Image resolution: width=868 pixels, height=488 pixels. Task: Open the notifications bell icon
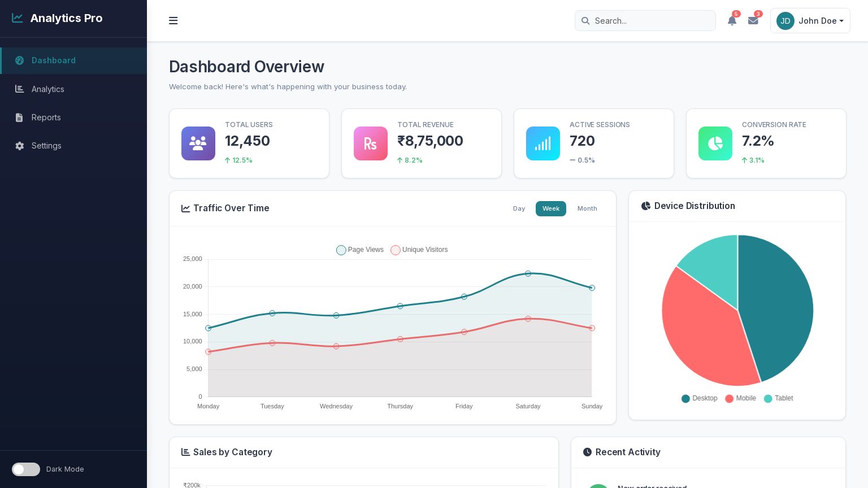click(732, 21)
